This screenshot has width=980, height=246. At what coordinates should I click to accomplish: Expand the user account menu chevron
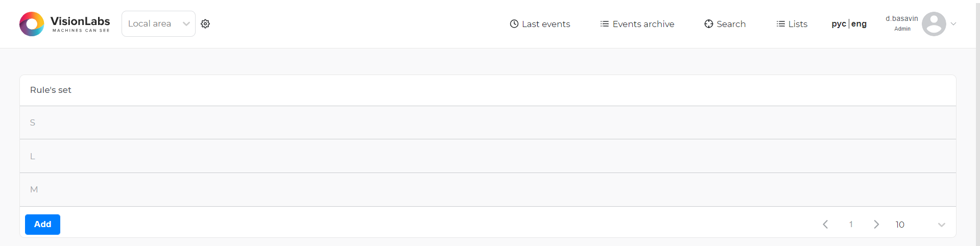click(953, 24)
